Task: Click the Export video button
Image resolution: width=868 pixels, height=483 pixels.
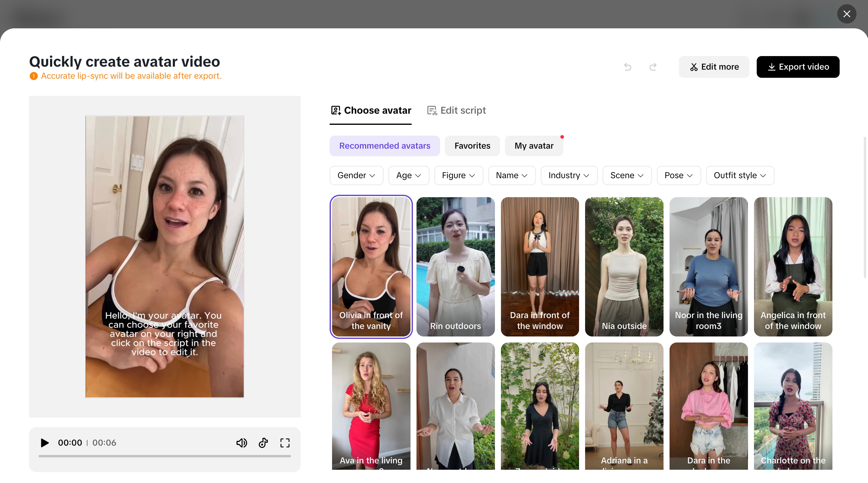Action: coord(797,67)
